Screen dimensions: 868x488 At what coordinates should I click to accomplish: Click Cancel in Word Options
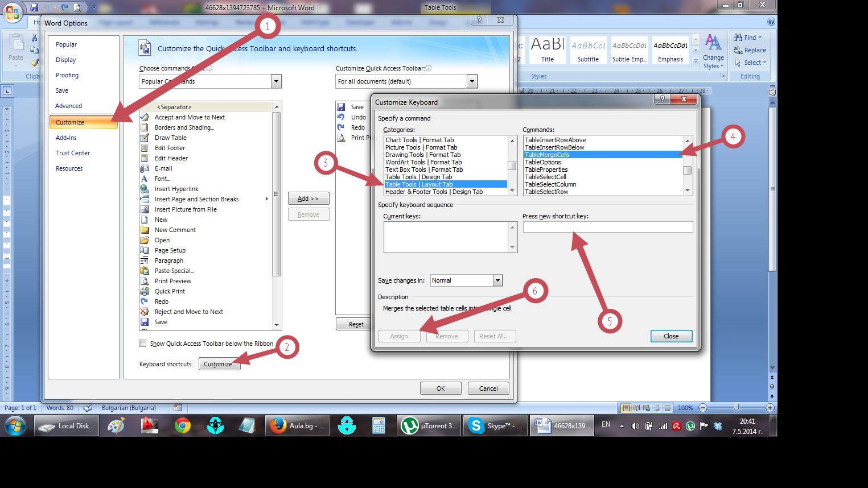tap(488, 388)
